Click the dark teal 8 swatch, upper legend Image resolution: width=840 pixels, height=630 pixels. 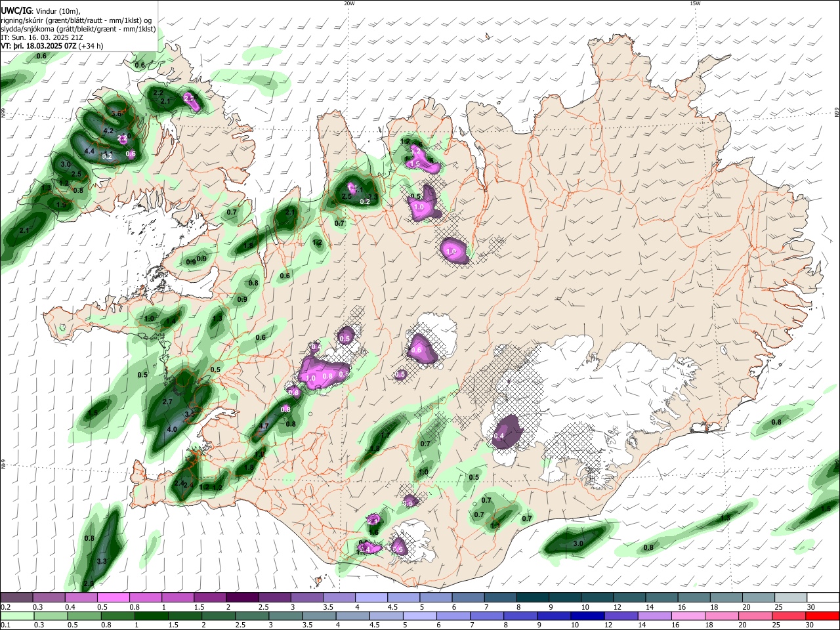click(532, 597)
